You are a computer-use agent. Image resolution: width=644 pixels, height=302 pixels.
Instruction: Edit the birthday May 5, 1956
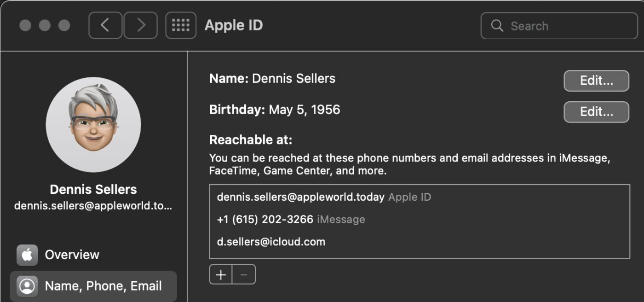(596, 112)
